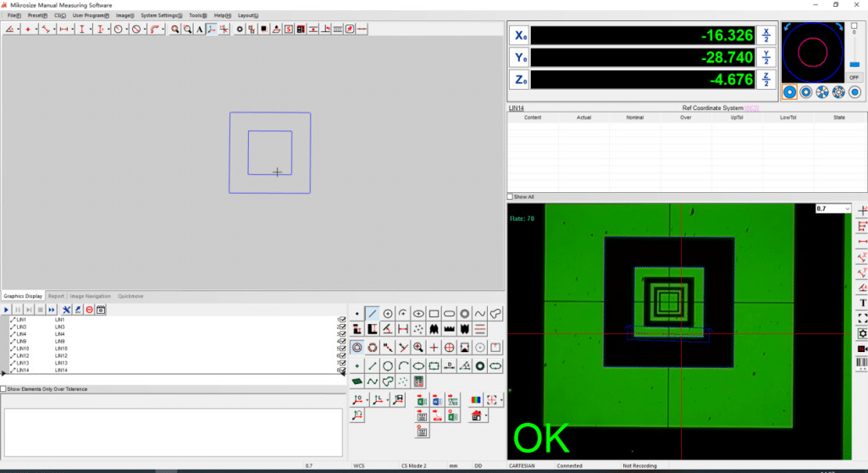Export results to TXT file
The width and height of the screenshot is (868, 473).
click(x=422, y=415)
